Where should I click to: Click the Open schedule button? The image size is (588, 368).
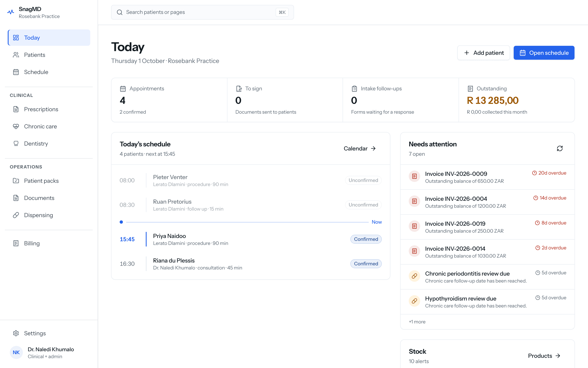click(x=544, y=53)
